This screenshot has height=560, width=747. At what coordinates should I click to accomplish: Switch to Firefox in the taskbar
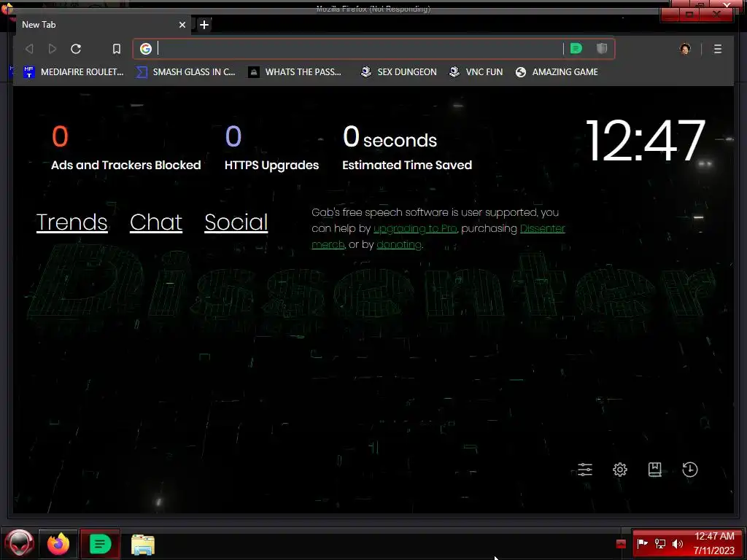pos(58,544)
